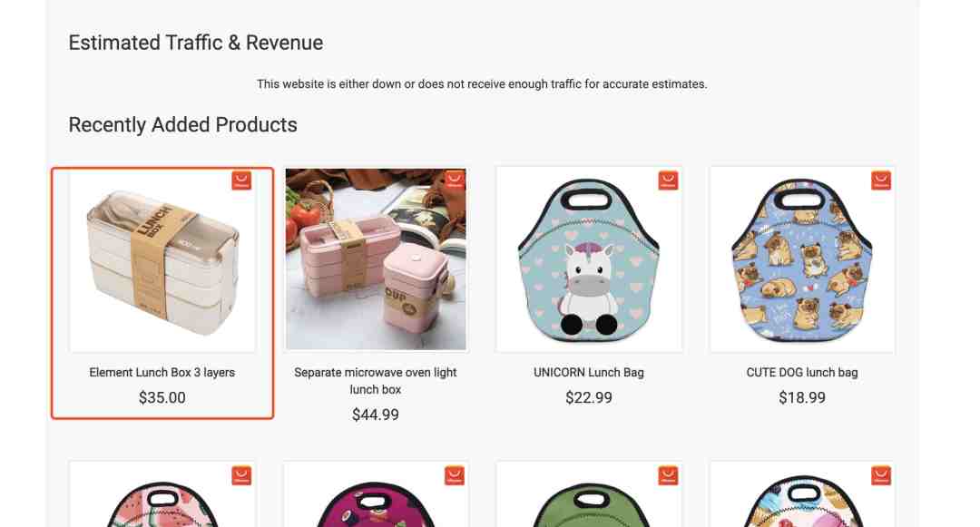
Task: Click AliExpress badge on purple sushi lunch bag
Action: point(455,475)
